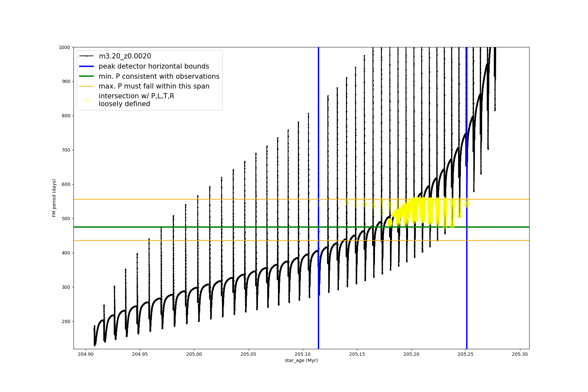
Task: Click the 'peak detector horizontal bounds' legend label
Action: [x=154, y=66]
